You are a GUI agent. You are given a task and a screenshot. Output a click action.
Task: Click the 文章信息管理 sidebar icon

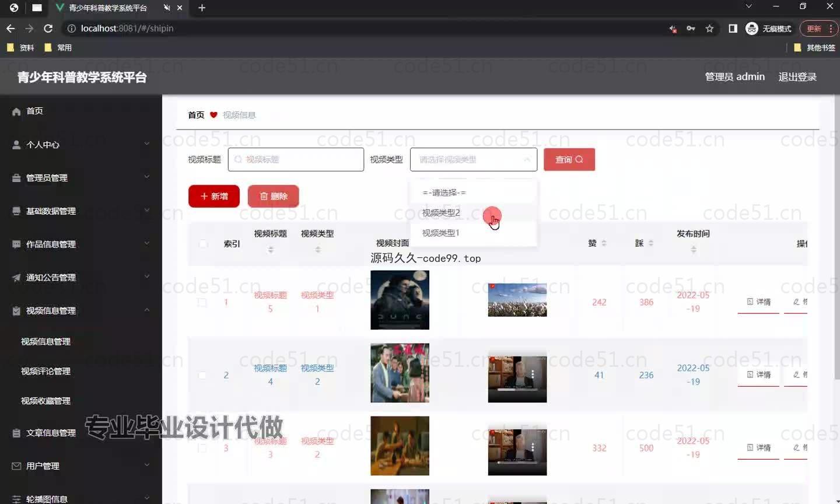tap(16, 433)
